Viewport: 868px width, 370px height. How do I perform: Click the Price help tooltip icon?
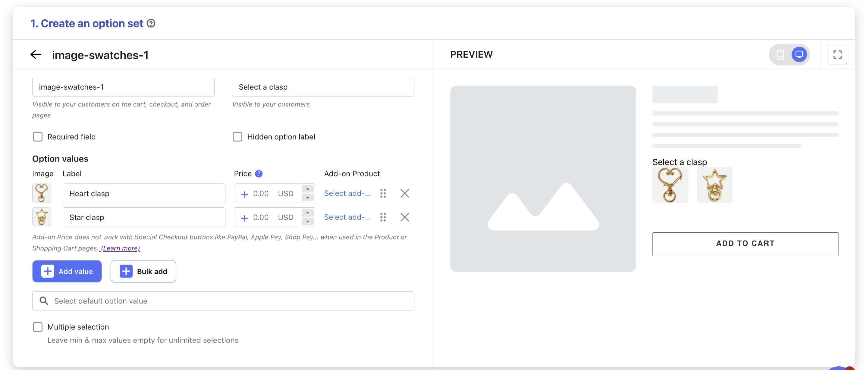tap(259, 174)
